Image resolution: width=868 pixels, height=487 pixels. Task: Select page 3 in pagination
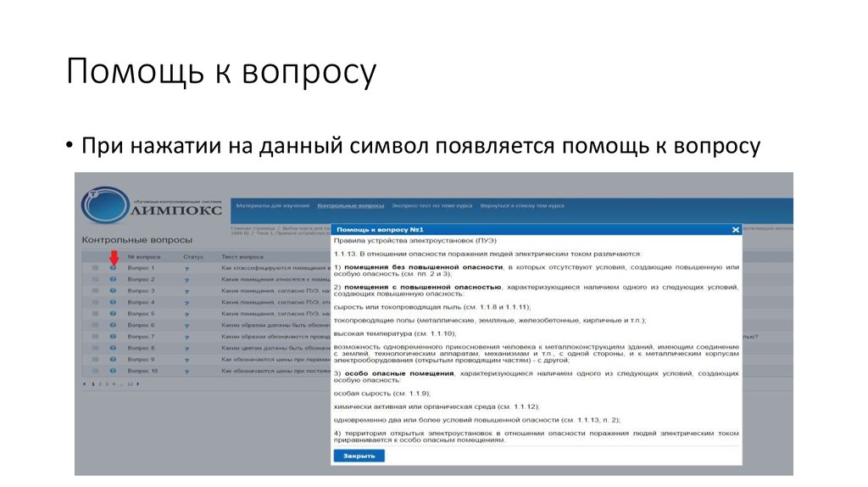pyautogui.click(x=107, y=384)
